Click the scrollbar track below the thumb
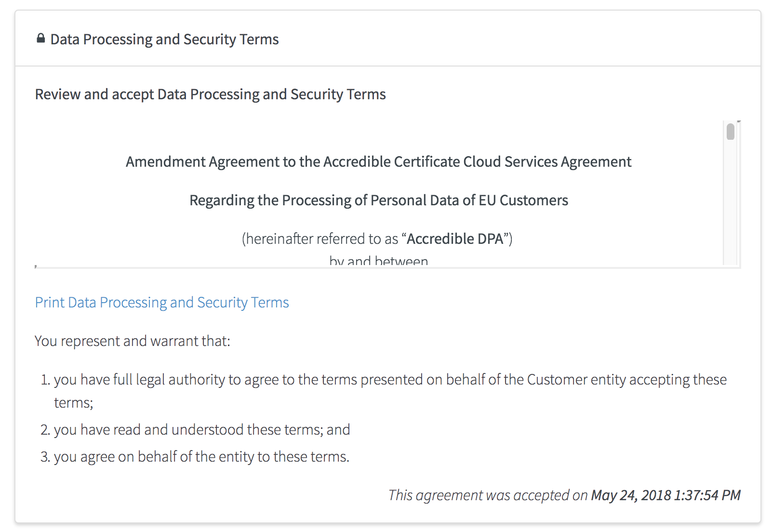This screenshot has height=532, width=772. (x=731, y=202)
